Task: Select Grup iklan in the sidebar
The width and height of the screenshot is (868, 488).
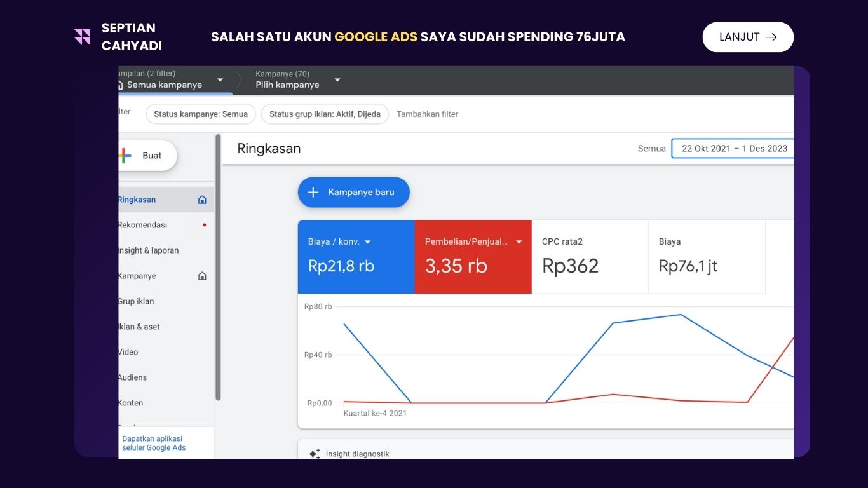Action: point(135,301)
